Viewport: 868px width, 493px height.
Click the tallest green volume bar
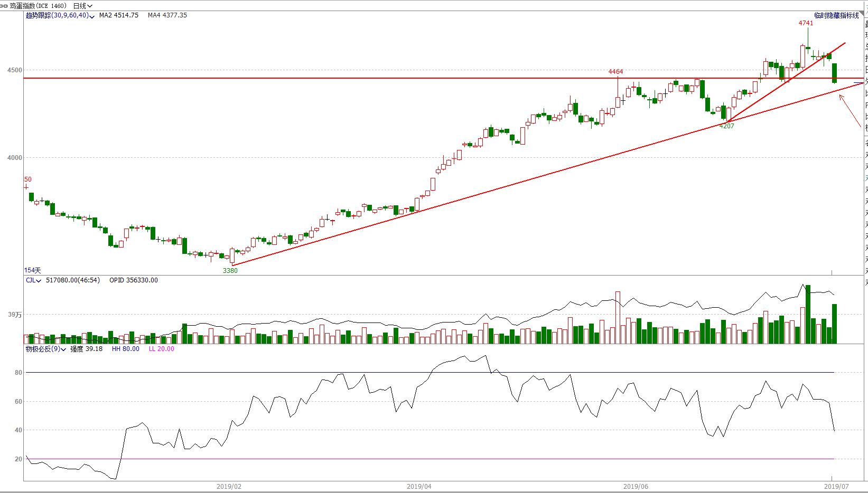(808, 315)
